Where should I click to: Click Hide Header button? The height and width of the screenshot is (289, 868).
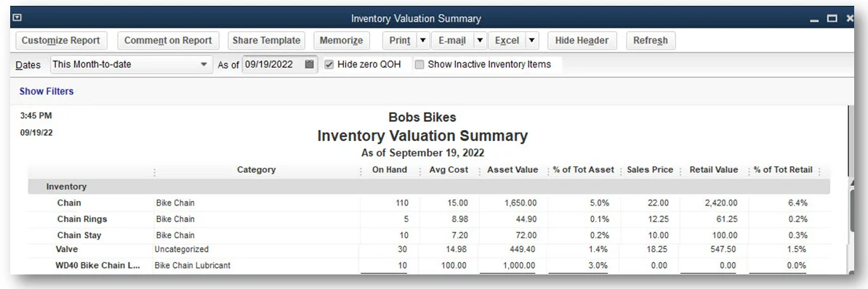pyautogui.click(x=582, y=41)
